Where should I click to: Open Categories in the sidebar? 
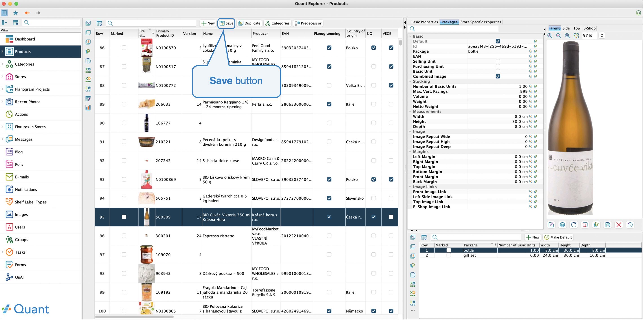pos(40,64)
